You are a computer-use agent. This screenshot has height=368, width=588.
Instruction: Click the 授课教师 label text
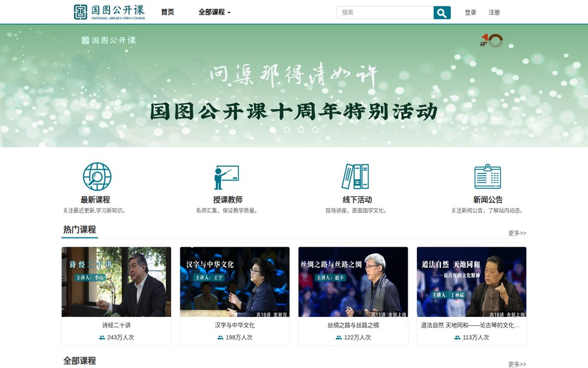(228, 200)
